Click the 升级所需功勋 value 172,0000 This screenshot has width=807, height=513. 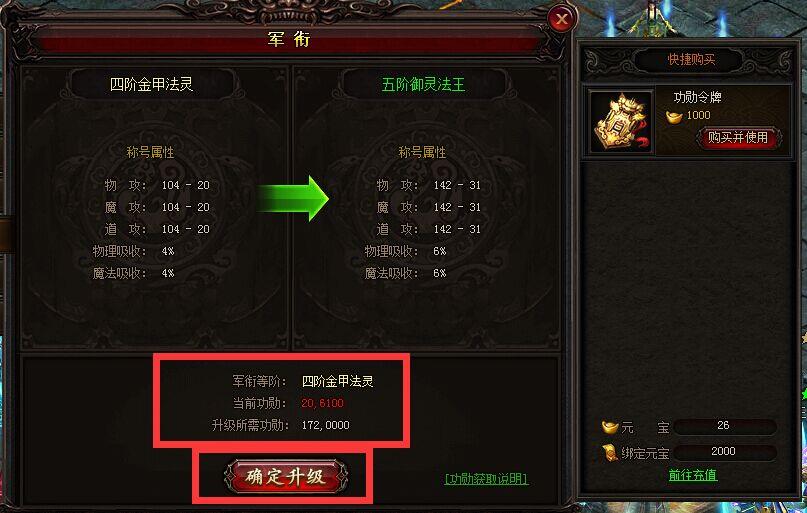click(x=325, y=426)
